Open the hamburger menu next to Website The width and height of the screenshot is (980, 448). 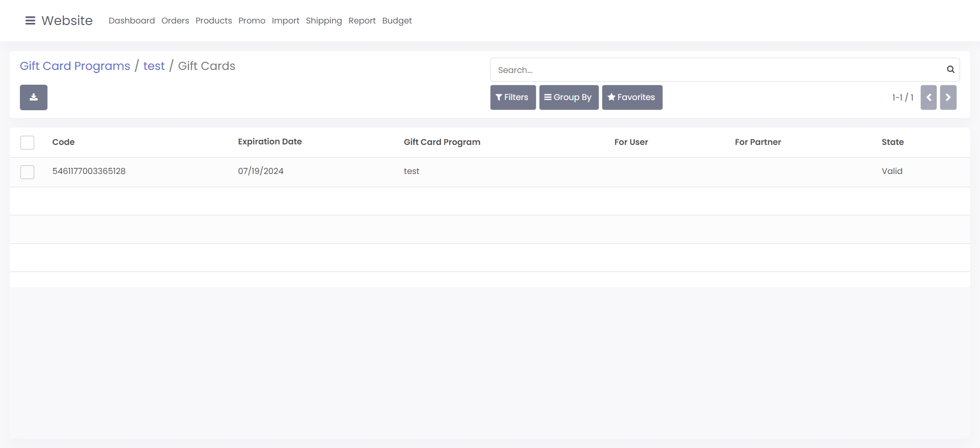click(x=30, y=20)
